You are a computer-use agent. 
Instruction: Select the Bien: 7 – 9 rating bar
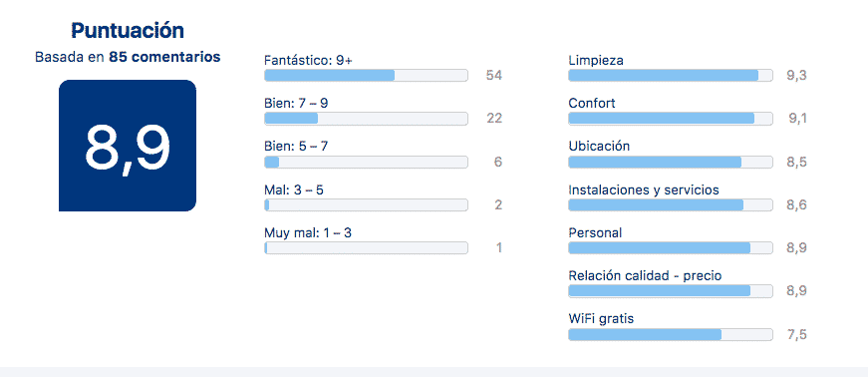[366, 119]
